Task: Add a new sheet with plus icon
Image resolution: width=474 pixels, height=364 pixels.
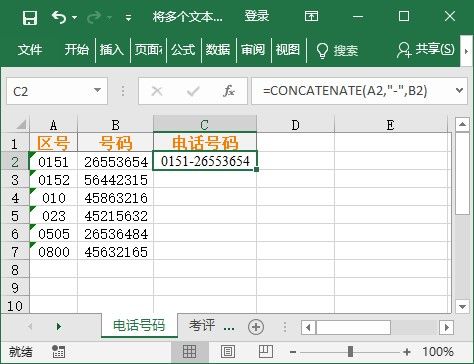Action: [256, 327]
